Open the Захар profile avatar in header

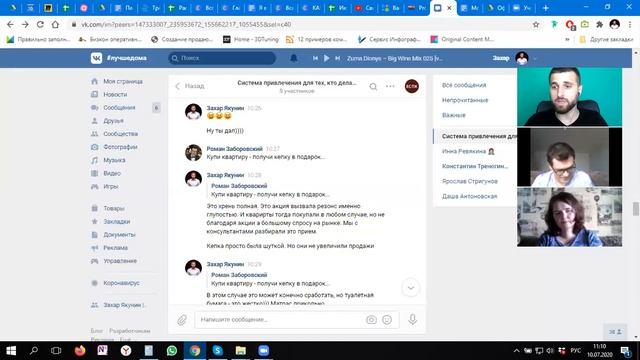click(x=522, y=58)
